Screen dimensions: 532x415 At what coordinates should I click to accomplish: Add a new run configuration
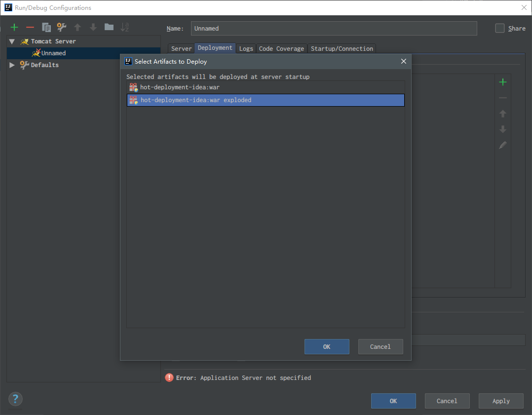(x=14, y=27)
